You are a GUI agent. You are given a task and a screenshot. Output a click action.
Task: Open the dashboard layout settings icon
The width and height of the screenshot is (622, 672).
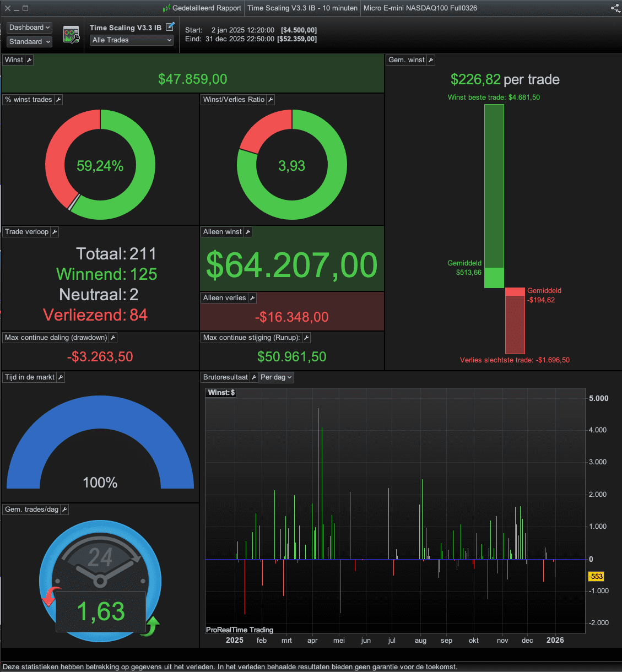[71, 35]
